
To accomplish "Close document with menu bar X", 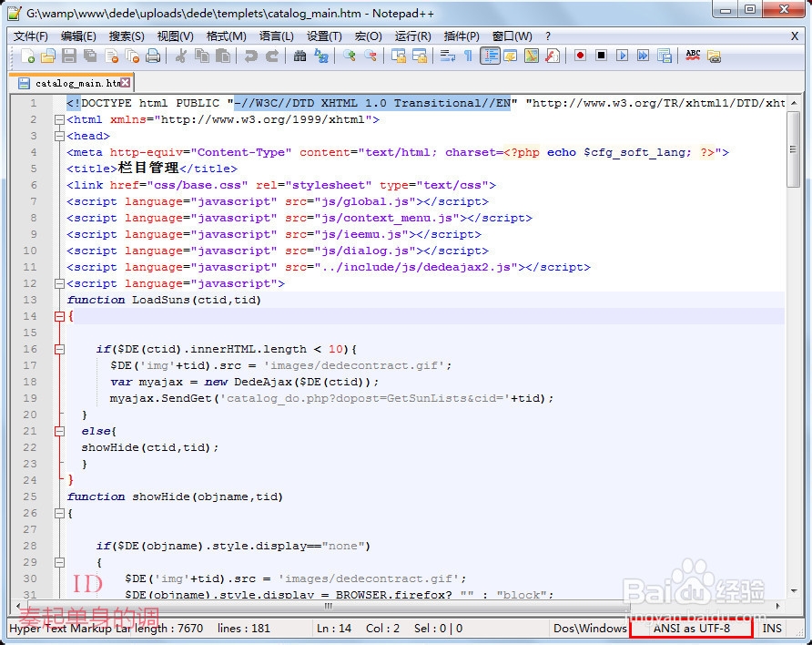I will click(x=795, y=36).
